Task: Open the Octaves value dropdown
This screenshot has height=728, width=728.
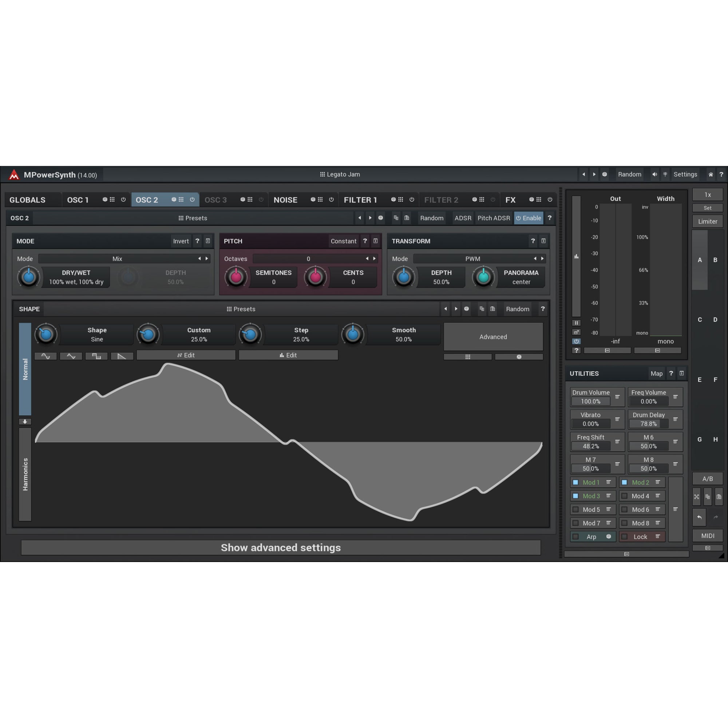Action: pyautogui.click(x=315, y=259)
